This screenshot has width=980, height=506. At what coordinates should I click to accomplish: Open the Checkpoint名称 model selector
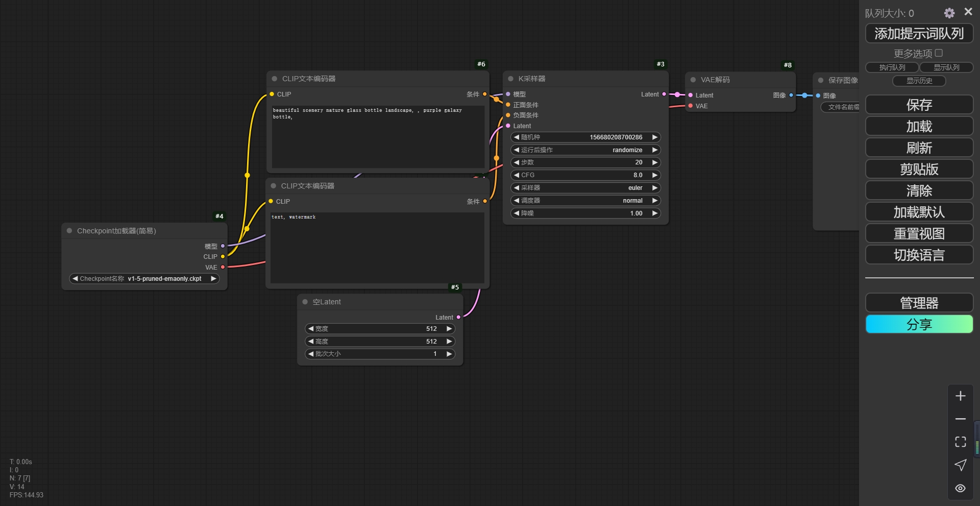[144, 279]
